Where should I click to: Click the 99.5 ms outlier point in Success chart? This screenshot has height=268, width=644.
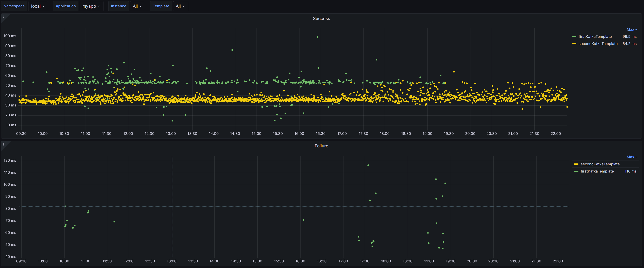pyautogui.click(x=318, y=37)
